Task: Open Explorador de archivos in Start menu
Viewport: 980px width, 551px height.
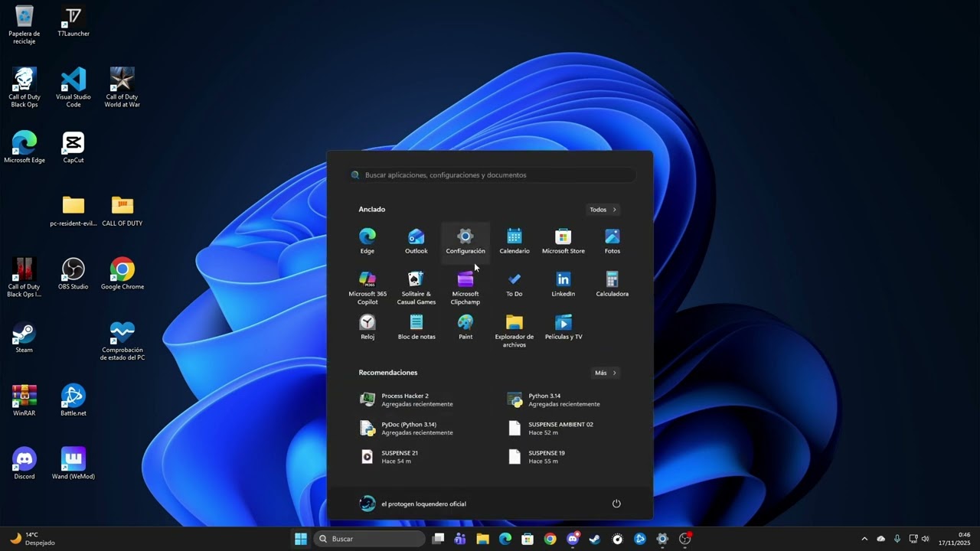Action: coord(514,331)
